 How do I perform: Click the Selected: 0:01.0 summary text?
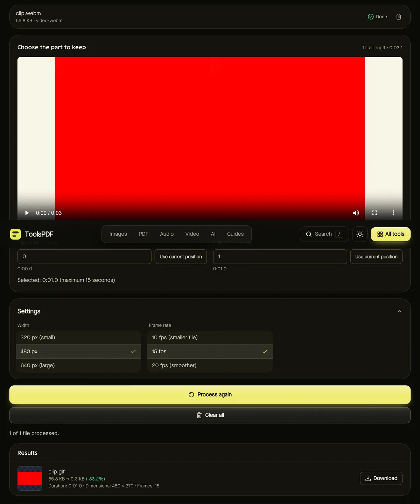66,280
